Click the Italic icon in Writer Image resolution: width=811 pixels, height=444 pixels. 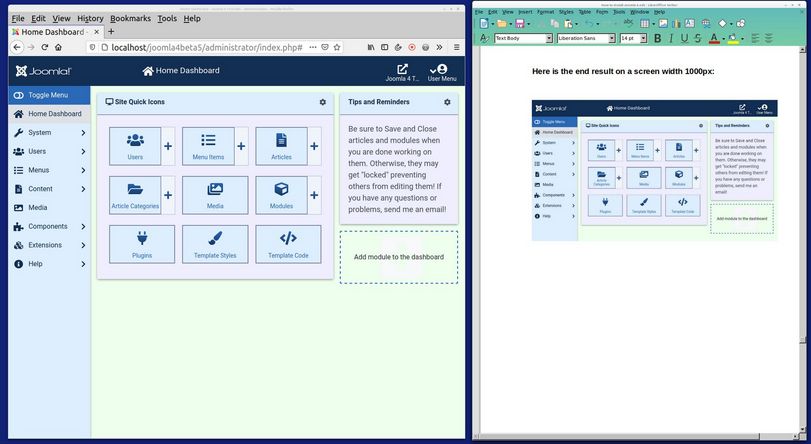(x=671, y=38)
